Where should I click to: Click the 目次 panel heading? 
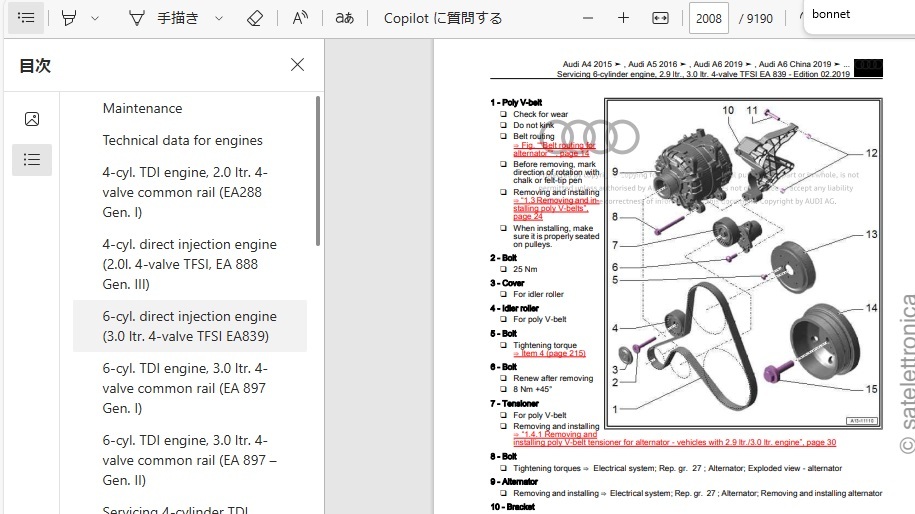[35, 65]
